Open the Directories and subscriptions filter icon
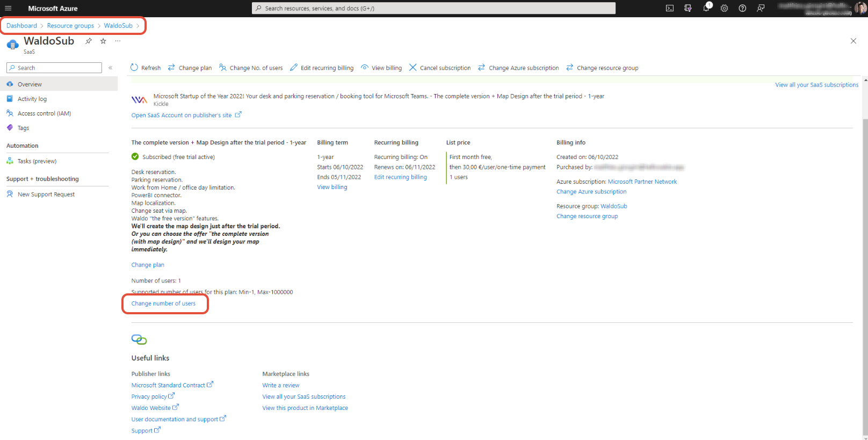The height and width of the screenshot is (440, 868). [688, 8]
